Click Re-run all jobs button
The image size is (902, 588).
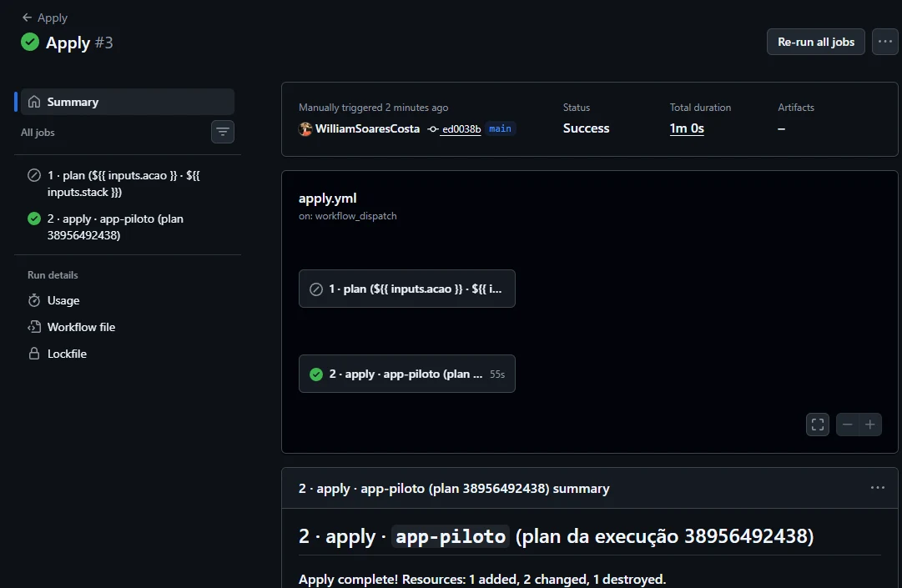tap(816, 42)
